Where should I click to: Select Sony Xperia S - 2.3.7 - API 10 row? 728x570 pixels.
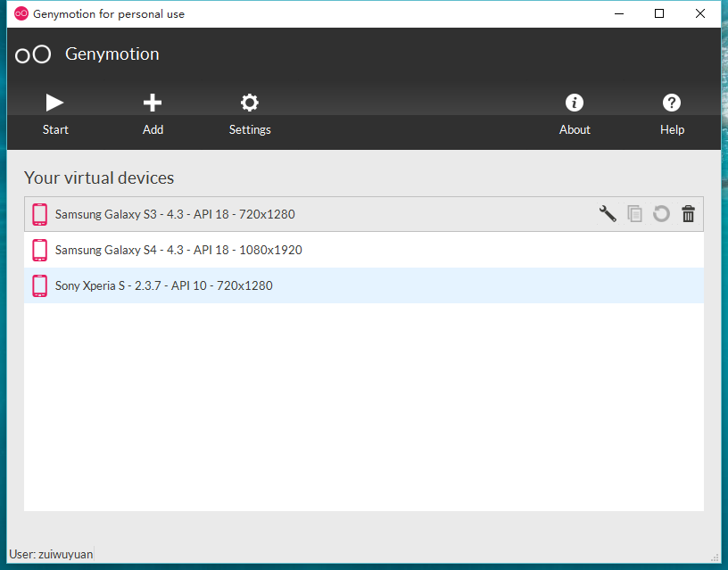[364, 285]
